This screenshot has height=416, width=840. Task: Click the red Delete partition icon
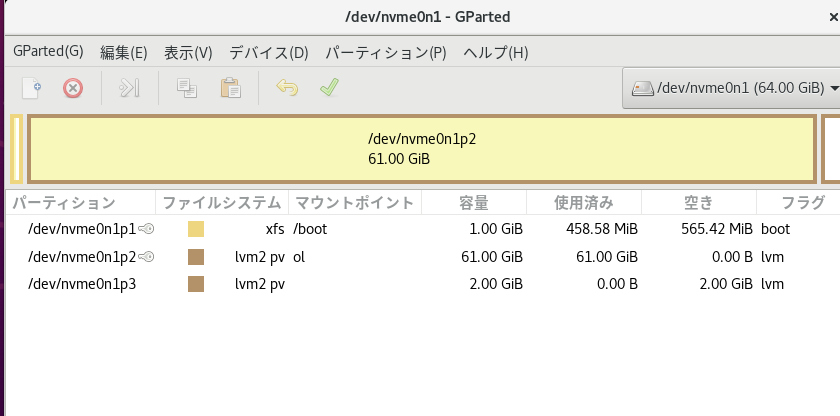click(x=73, y=88)
